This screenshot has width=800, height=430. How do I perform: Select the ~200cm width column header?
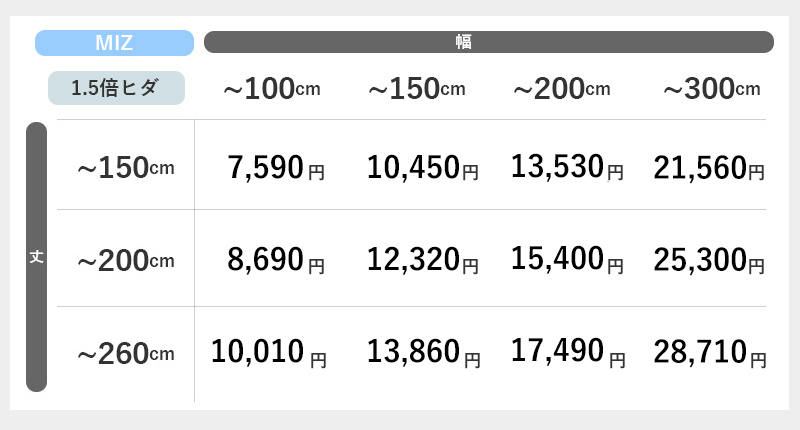pyautogui.click(x=562, y=89)
